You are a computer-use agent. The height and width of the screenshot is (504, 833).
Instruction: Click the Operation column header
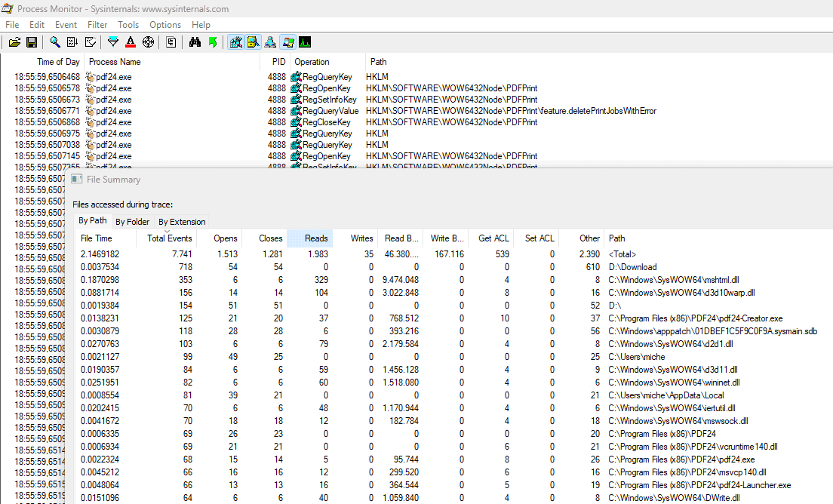pos(327,62)
